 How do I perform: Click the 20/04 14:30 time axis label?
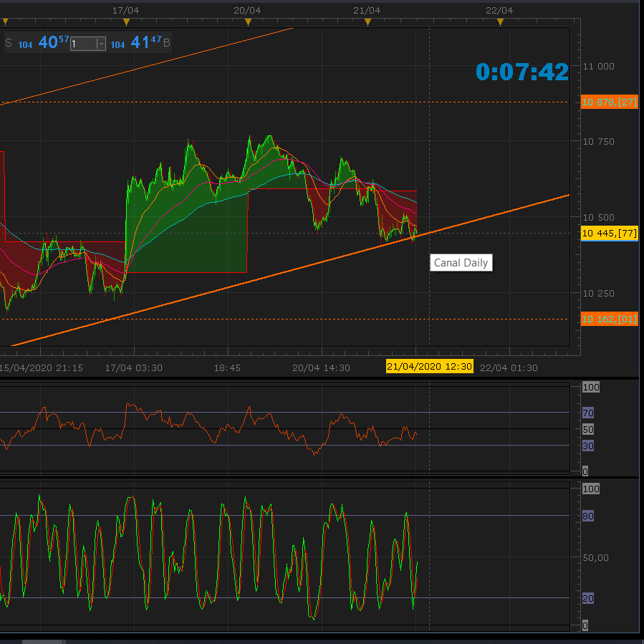321,368
